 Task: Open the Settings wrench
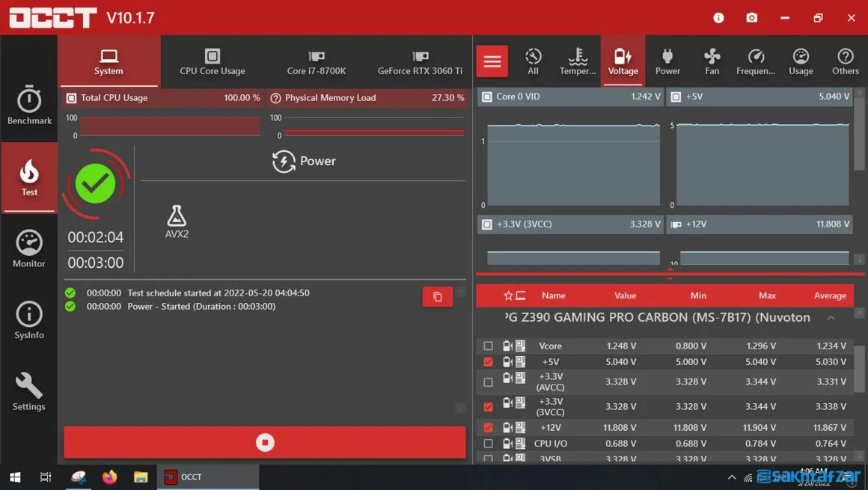tap(28, 391)
